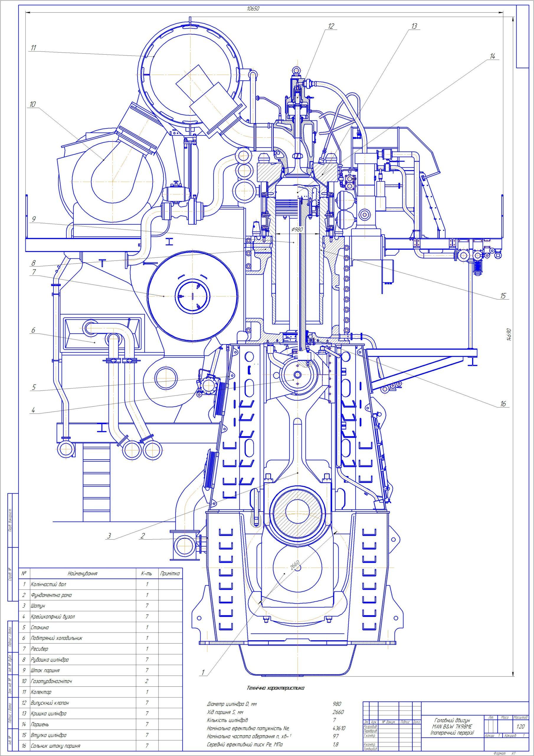The image size is (534, 756).
Task: Select the 'Примітка' column header
Action: 170,573
